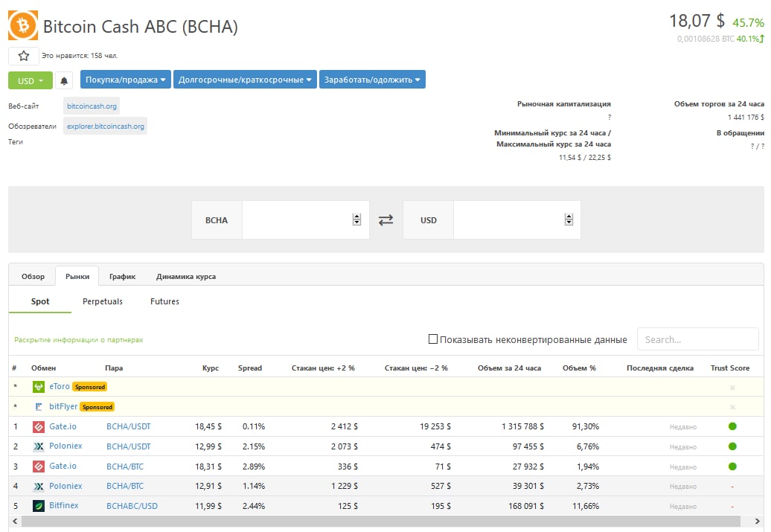The height and width of the screenshot is (532, 771).
Task: Click the Sponsored badge next to bitFlyer
Action: click(x=97, y=407)
